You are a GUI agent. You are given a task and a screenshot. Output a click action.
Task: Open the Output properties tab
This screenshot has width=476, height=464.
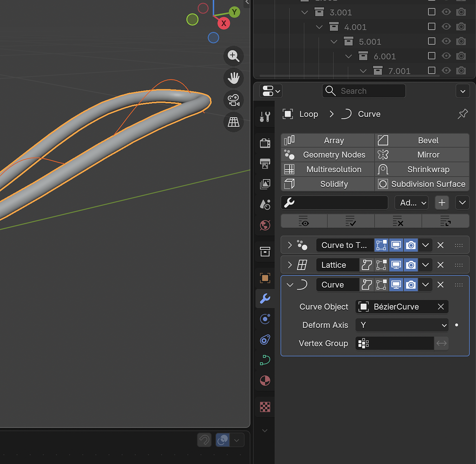(265, 164)
